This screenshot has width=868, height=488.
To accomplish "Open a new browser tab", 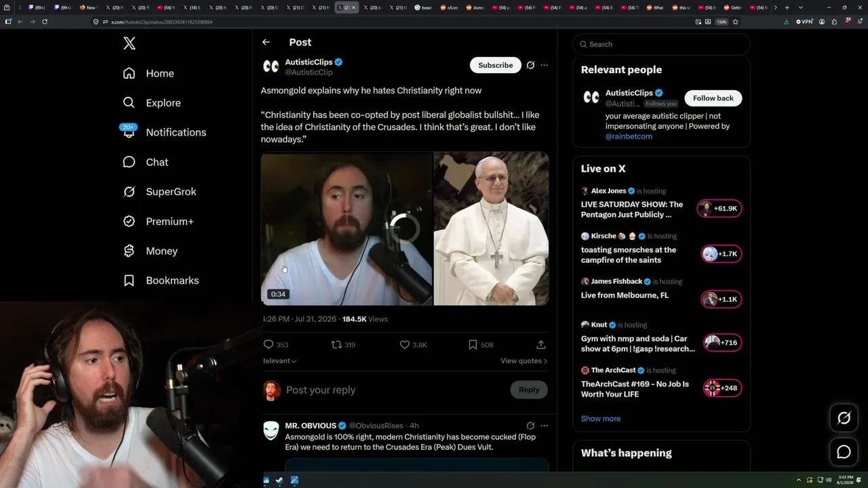I will pyautogui.click(x=787, y=7).
